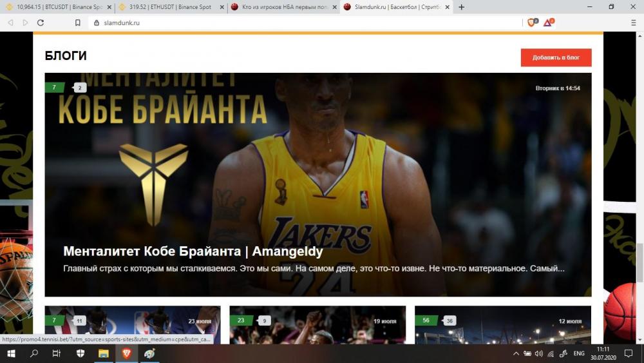Expand the hidden system tray icons
This screenshot has height=363, width=644.
516,353
